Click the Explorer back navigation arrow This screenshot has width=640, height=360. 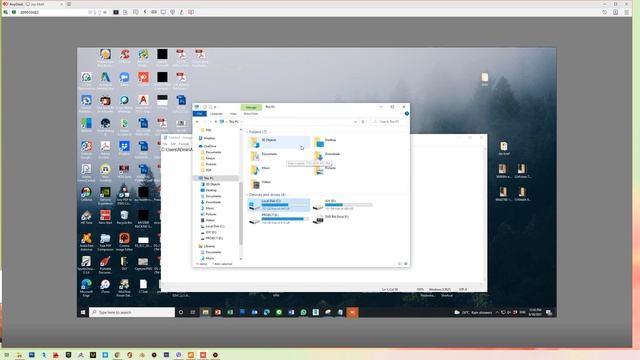tap(198, 122)
